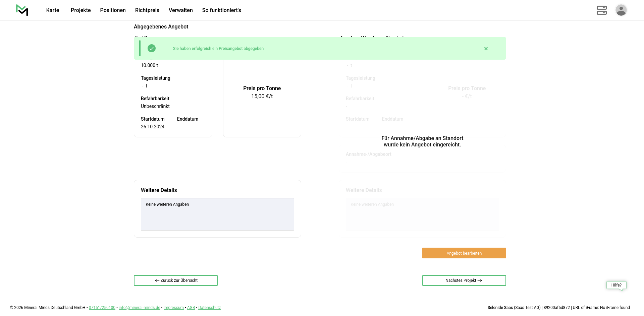The width and height of the screenshot is (644, 316).
Task: Open the Karte menu item
Action: click(x=53, y=10)
